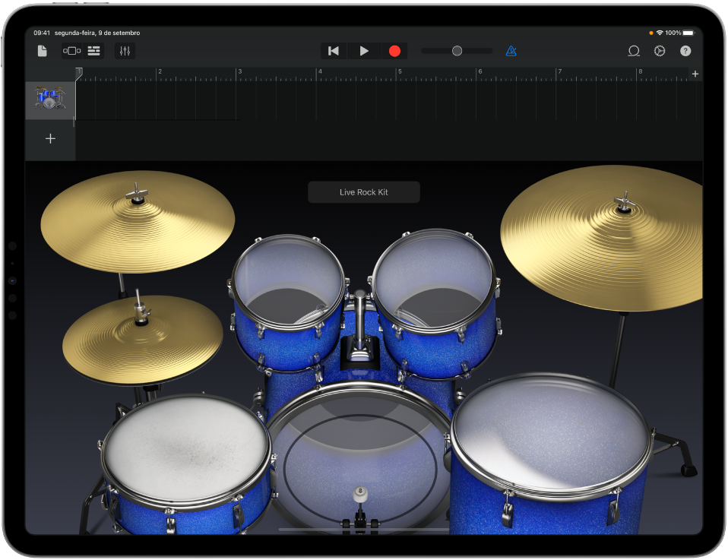Select the drum kit track header

click(x=50, y=100)
